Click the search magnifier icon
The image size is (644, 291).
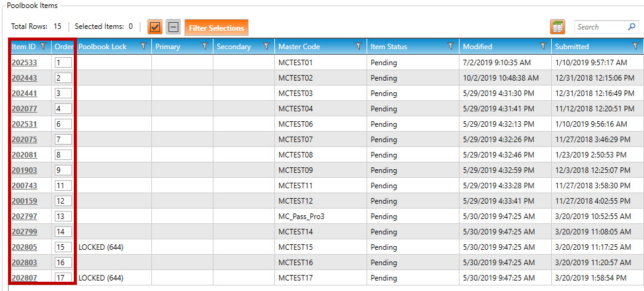point(632,27)
